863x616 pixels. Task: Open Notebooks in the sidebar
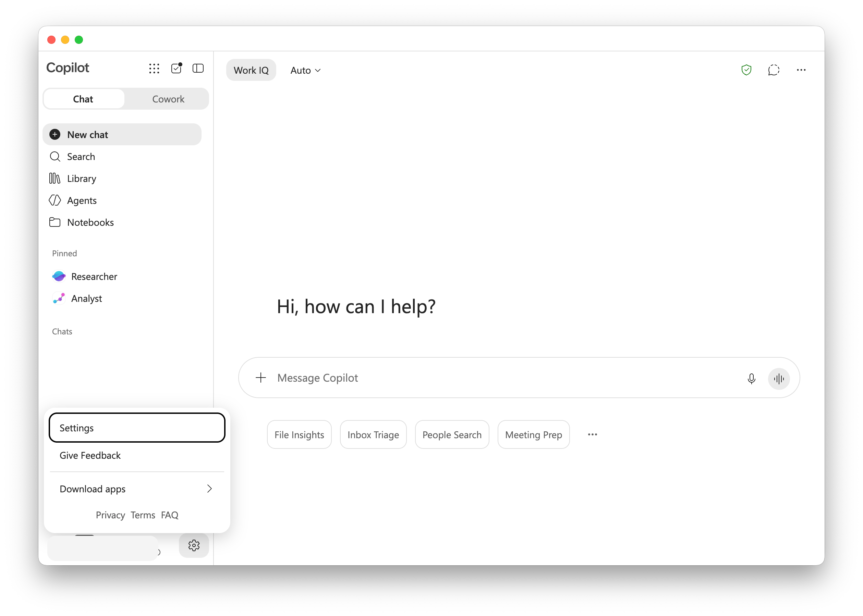122,222
